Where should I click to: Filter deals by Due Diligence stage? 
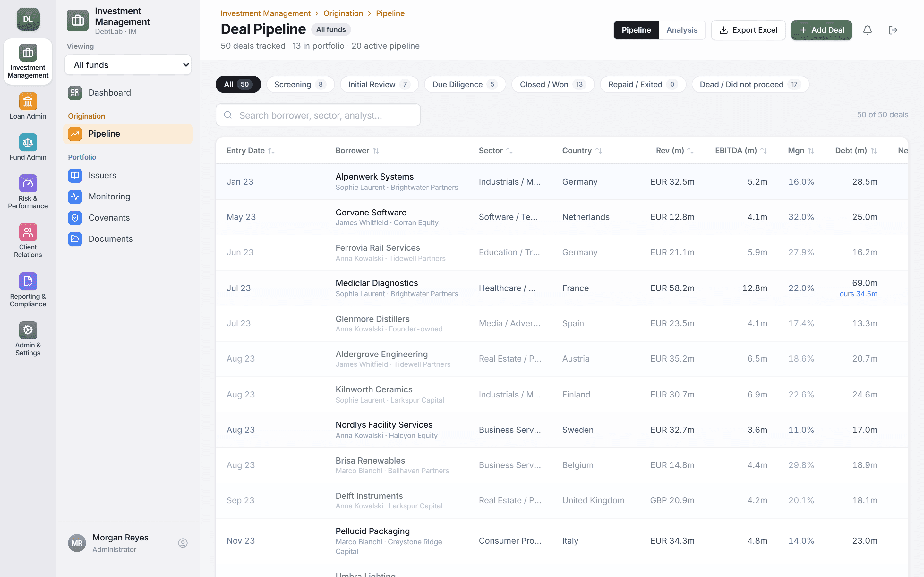click(465, 84)
